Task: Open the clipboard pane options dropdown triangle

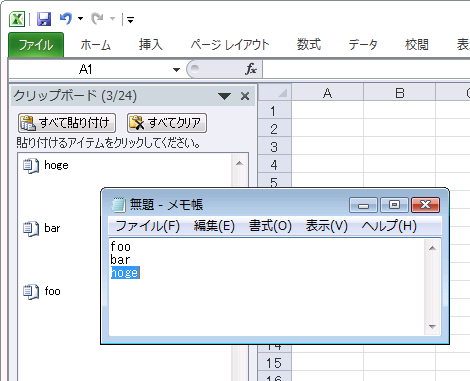Action: [x=224, y=96]
